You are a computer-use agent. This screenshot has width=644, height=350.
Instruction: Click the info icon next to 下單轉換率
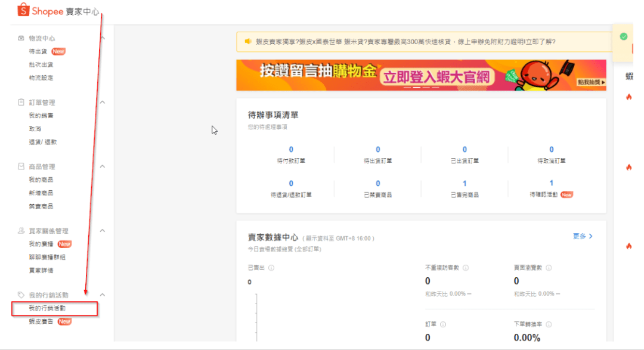(549, 324)
